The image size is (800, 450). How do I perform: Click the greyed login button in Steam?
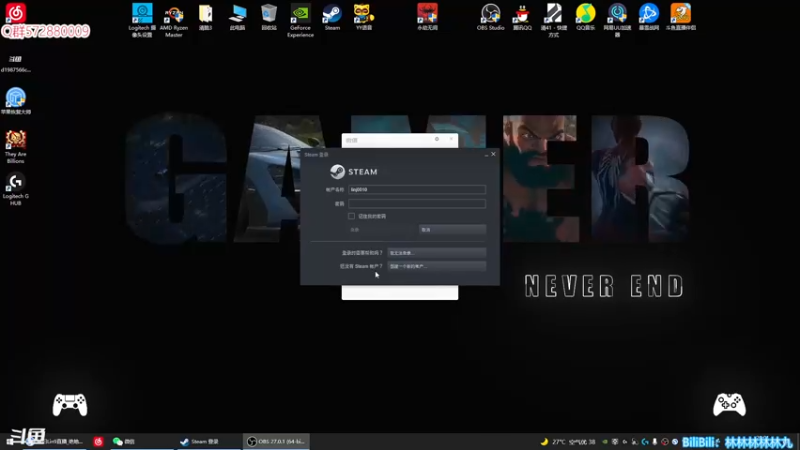[x=382, y=230]
